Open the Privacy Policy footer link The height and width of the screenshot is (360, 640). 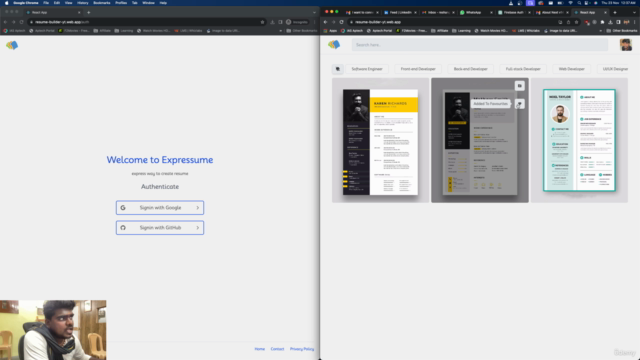pyautogui.click(x=302, y=349)
